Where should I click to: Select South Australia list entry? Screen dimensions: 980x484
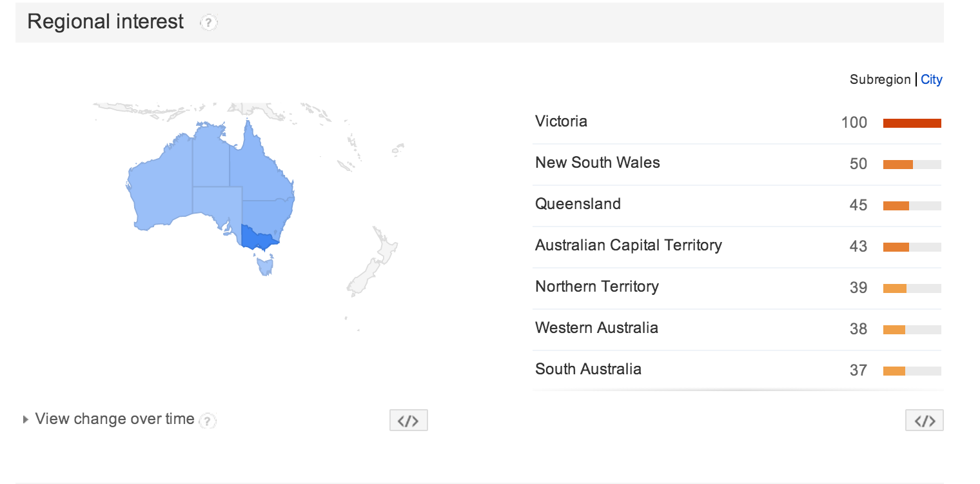(588, 369)
